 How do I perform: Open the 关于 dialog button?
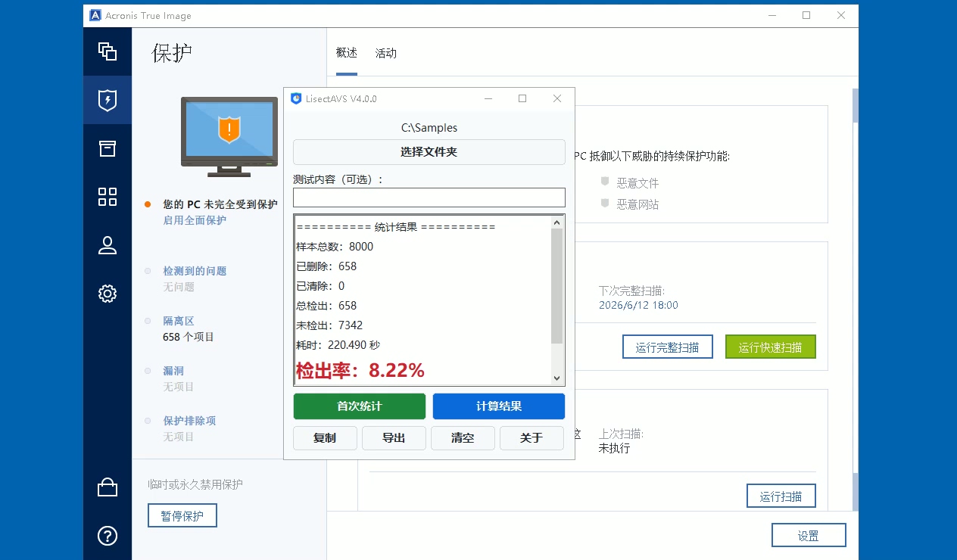coord(531,438)
